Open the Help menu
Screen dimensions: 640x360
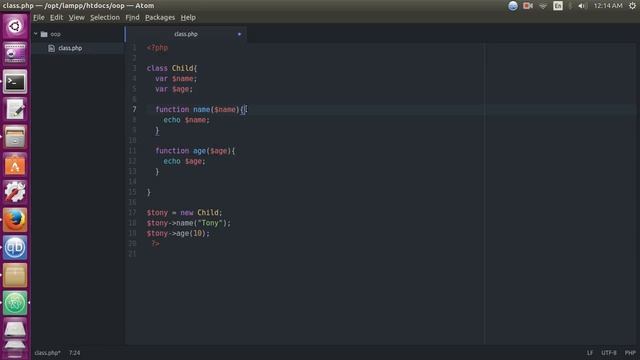tap(188, 18)
